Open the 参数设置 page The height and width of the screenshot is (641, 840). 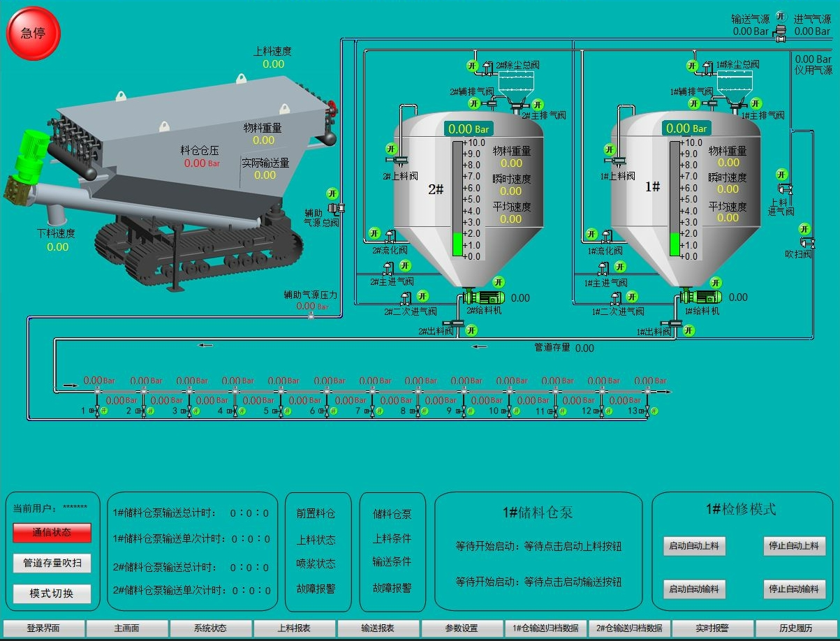(462, 628)
